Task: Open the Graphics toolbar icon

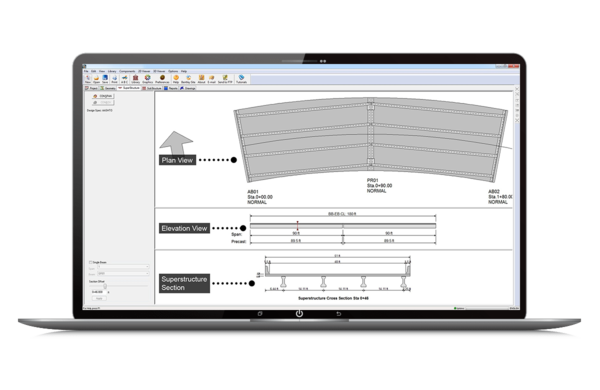Action: pyautogui.click(x=148, y=79)
